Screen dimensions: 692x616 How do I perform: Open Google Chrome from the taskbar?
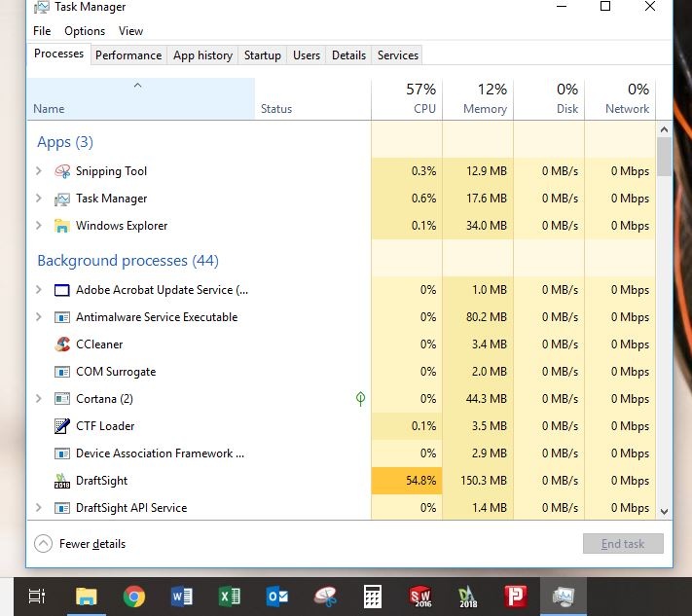134,597
